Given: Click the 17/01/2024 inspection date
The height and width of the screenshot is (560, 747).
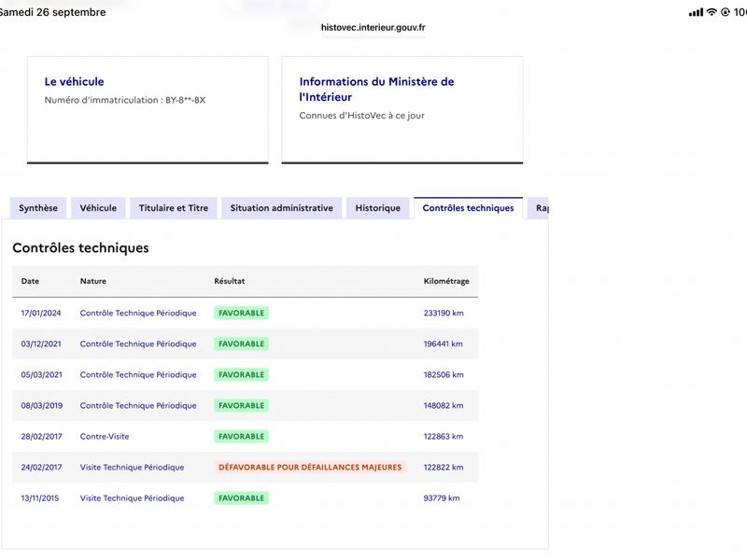Looking at the screenshot, I should (x=41, y=313).
